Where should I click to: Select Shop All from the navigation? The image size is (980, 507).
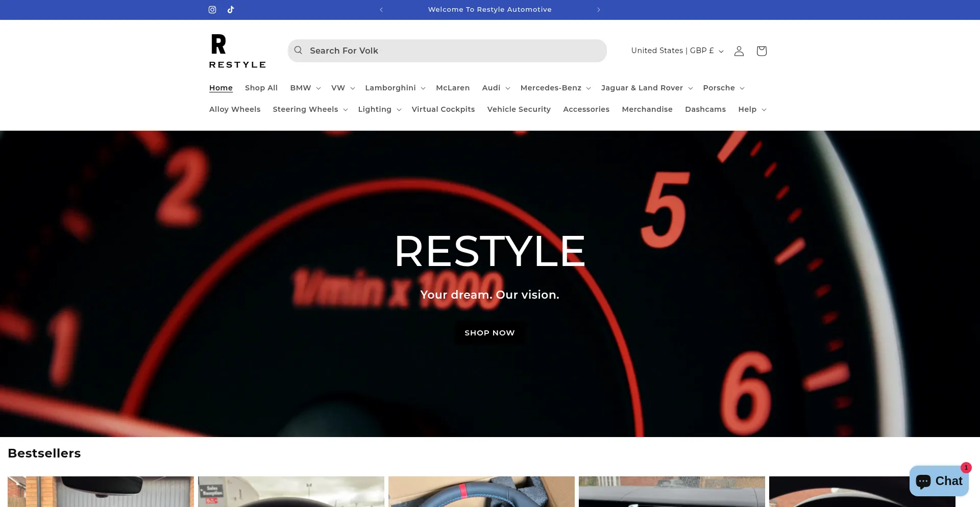261,88
